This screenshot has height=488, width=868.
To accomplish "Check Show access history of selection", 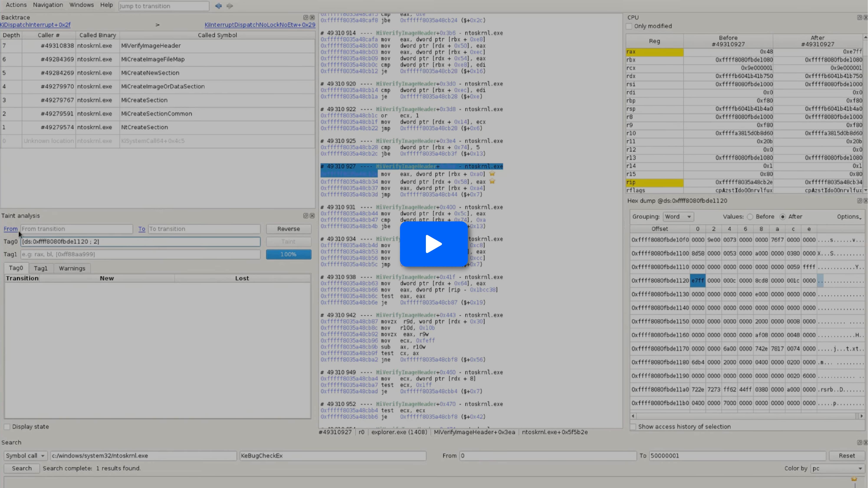I will pos(633,427).
